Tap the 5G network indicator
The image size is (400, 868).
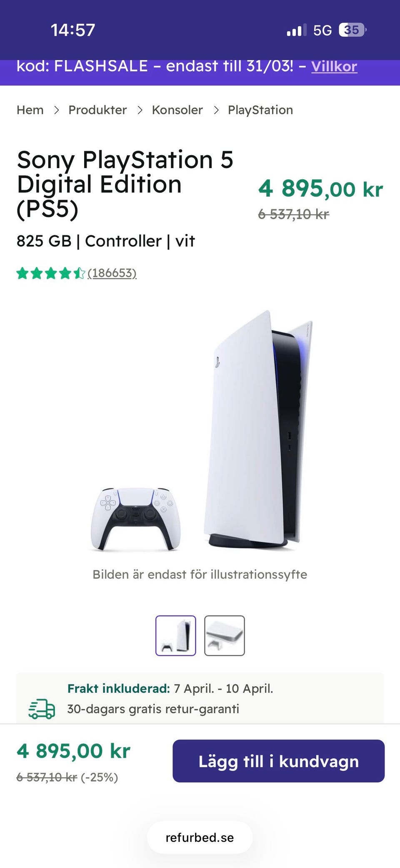[322, 30]
